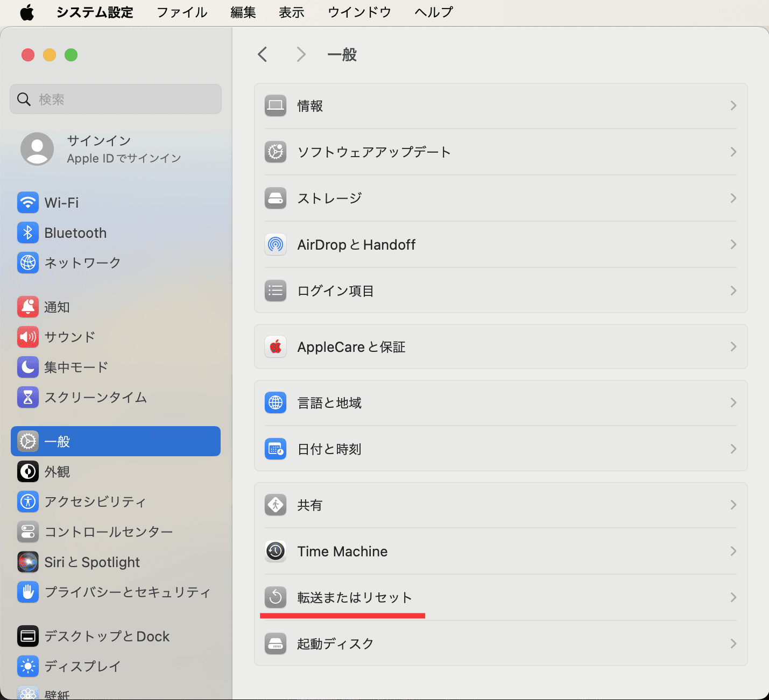Click the AirDrop と Handoff icon

click(x=275, y=244)
